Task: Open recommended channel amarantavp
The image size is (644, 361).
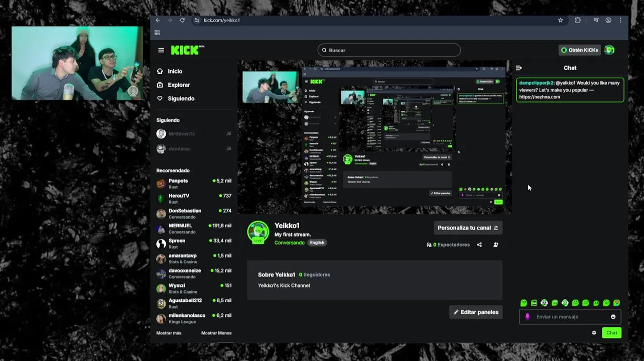Action: pyautogui.click(x=194, y=259)
